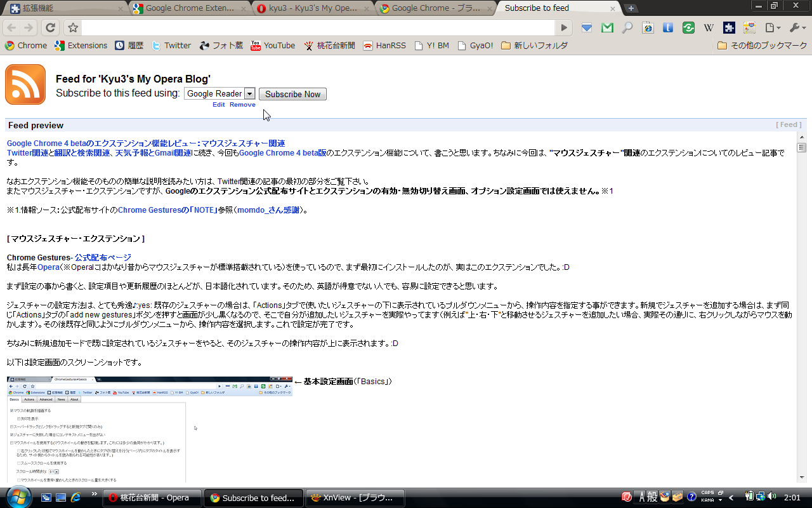Click the green circular extension icon
This screenshot has width=812, height=508.
point(688,28)
